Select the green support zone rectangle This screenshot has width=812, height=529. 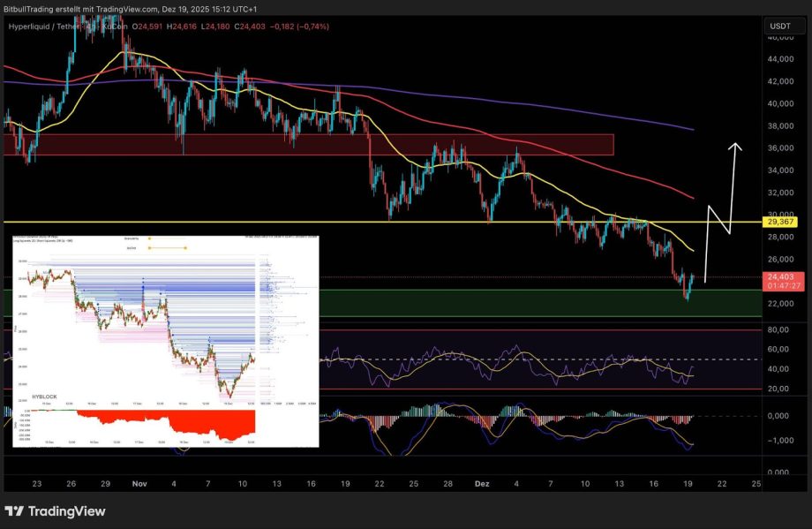[530, 303]
